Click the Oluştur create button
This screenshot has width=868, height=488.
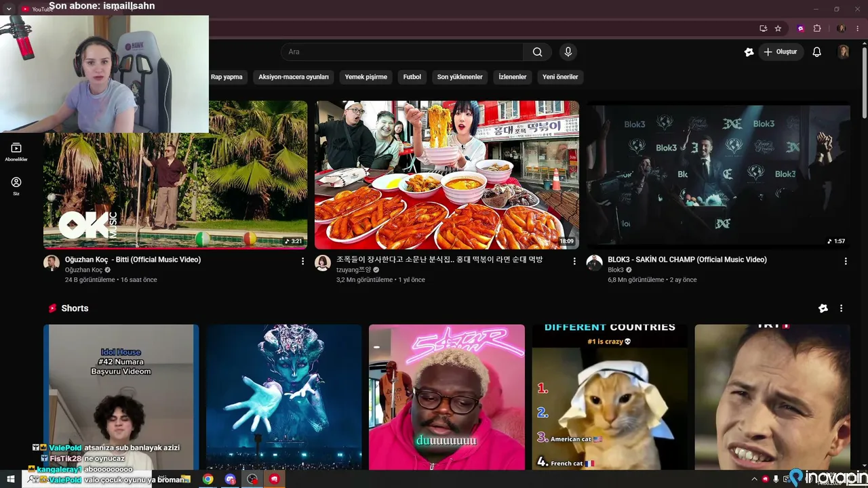point(781,52)
